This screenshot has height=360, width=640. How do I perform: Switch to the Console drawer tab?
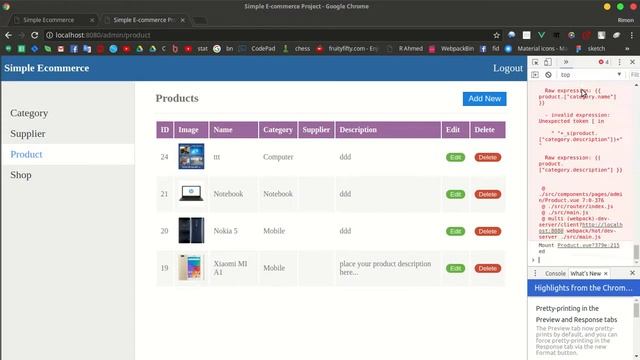tap(555, 273)
